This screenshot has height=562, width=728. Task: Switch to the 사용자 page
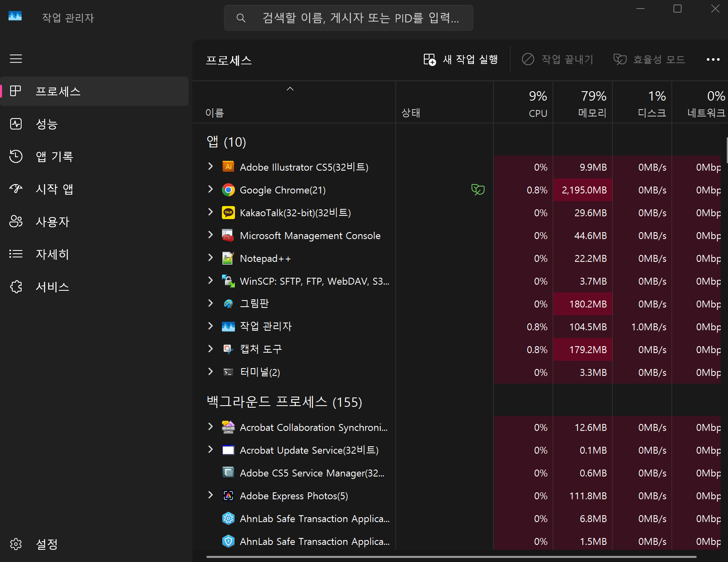94,222
